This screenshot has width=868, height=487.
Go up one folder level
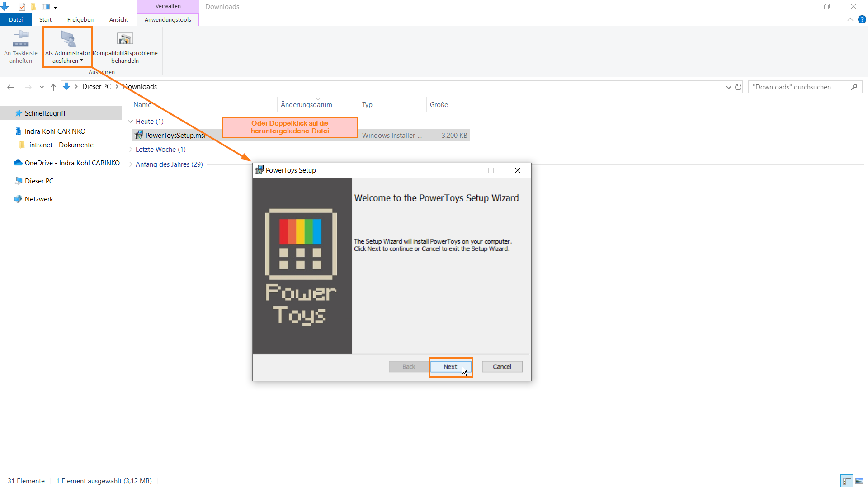click(x=53, y=87)
